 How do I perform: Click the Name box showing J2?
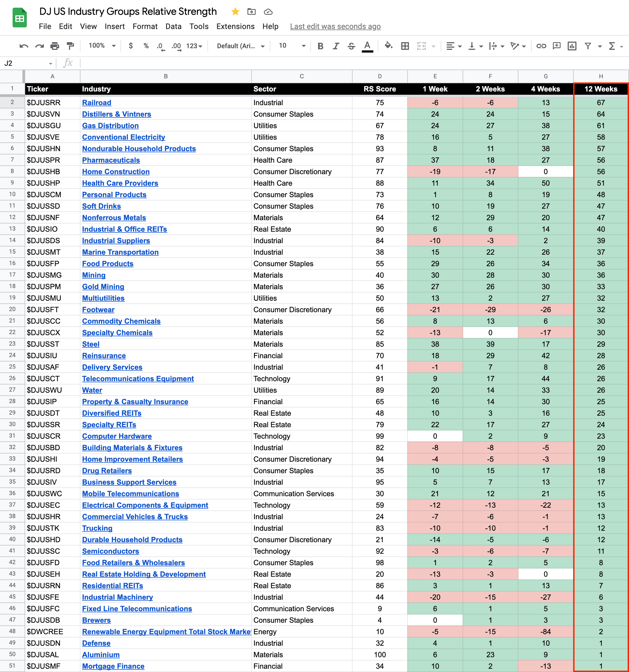click(x=27, y=63)
